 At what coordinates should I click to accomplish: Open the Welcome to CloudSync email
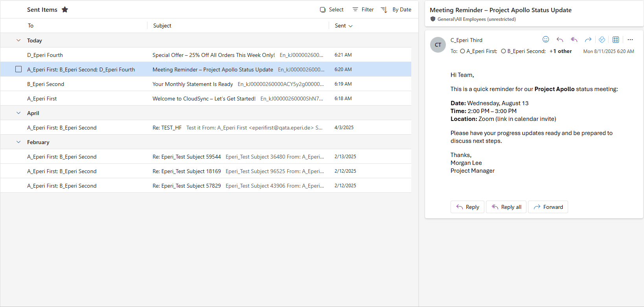pyautogui.click(x=206, y=99)
